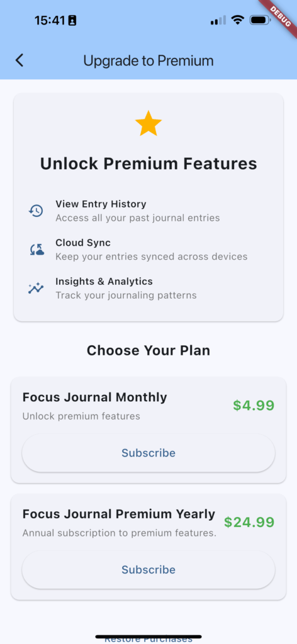Tap the cellular signal bars icon

coord(218,20)
